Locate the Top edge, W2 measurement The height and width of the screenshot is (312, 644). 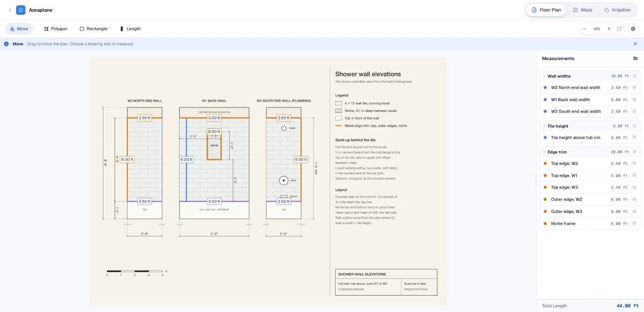tap(634, 164)
